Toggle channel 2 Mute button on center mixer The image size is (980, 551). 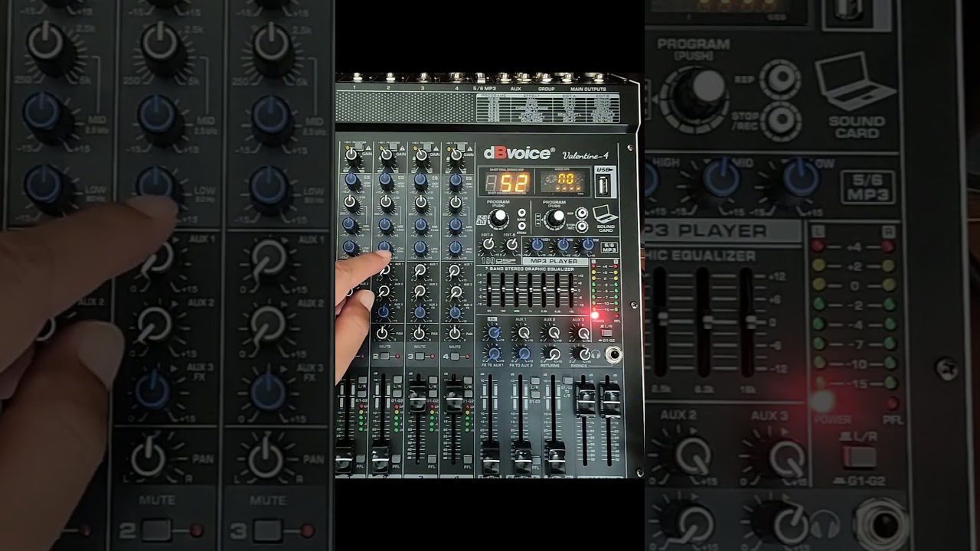(384, 357)
